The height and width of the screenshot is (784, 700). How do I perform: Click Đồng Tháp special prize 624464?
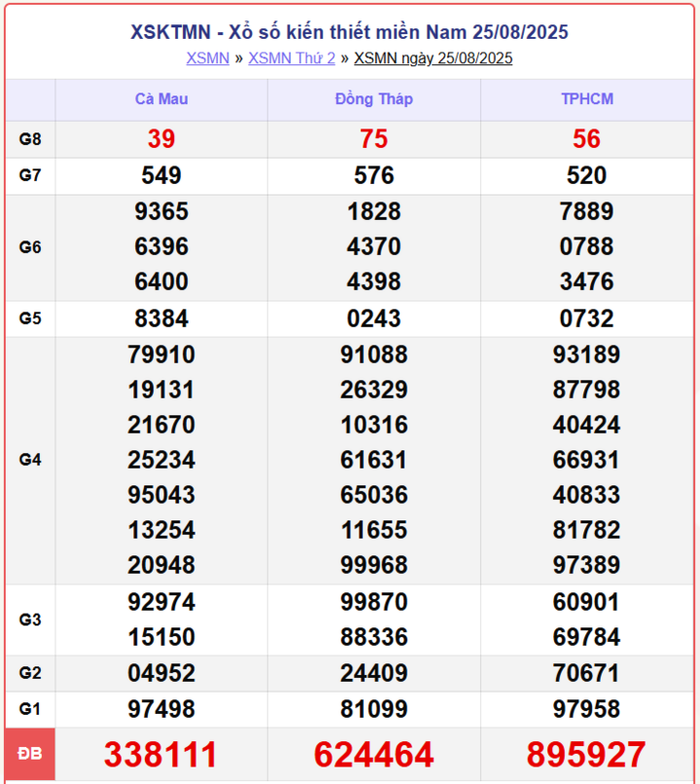pyautogui.click(x=373, y=755)
